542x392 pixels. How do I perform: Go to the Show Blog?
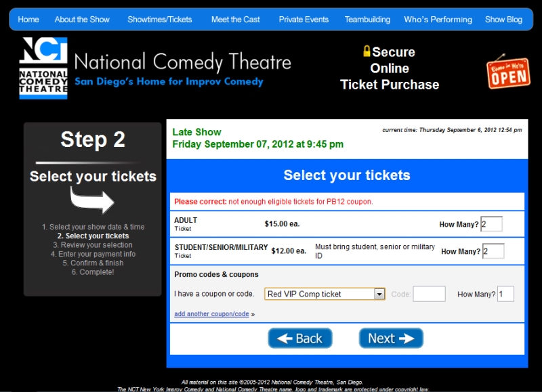[x=503, y=20]
